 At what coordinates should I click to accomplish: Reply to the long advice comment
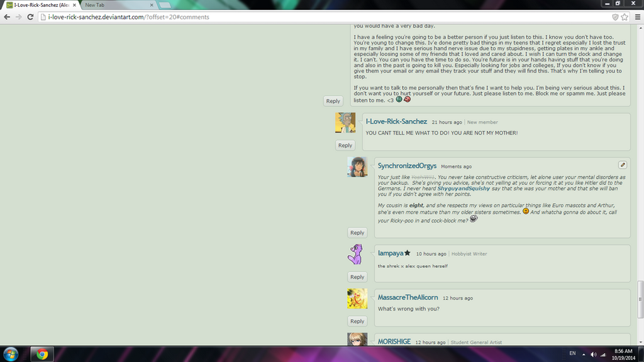[333, 101]
